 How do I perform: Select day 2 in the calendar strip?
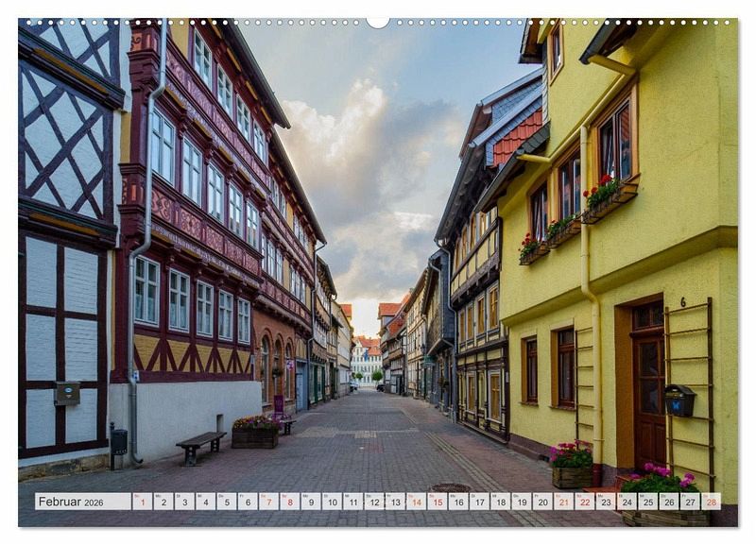(x=163, y=502)
